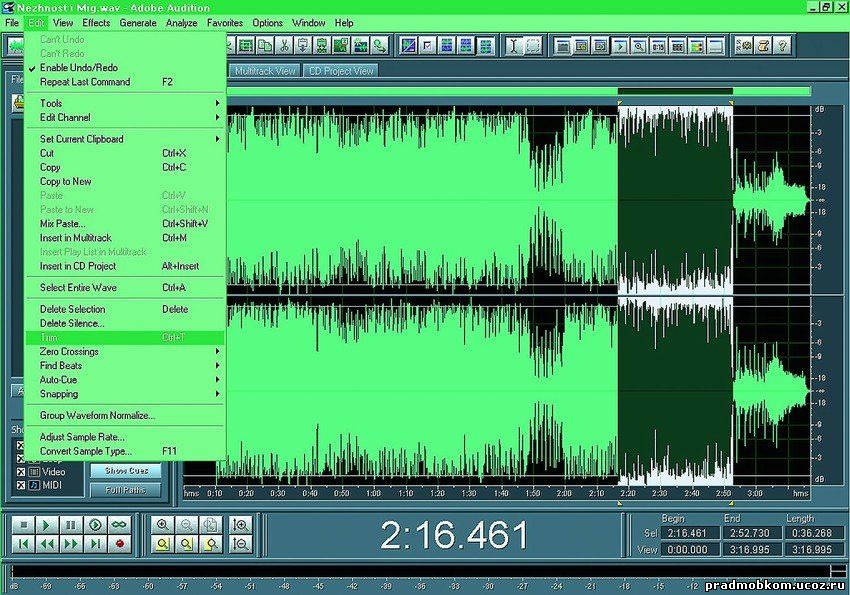Choose Trim from the Edit menu
This screenshot has height=595, width=850.
point(125,337)
